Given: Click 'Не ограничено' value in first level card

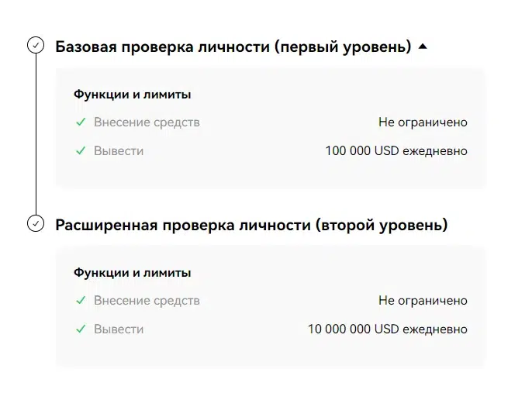Looking at the screenshot, I should (423, 122).
